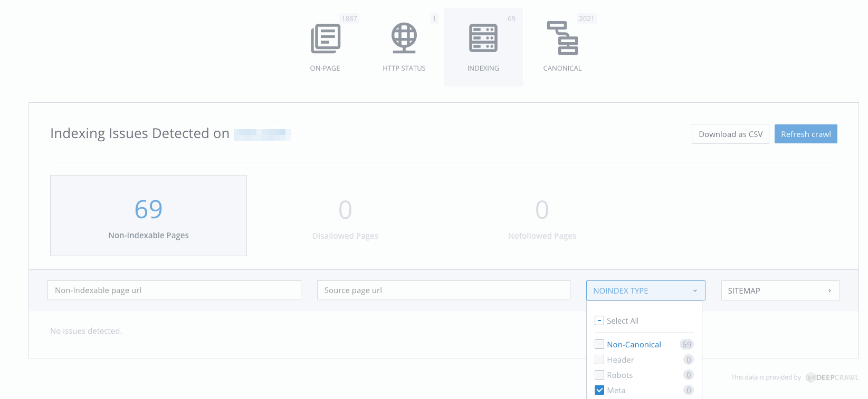868x399 pixels.
Task: Click the 'No issues detected.' message
Action: point(86,330)
